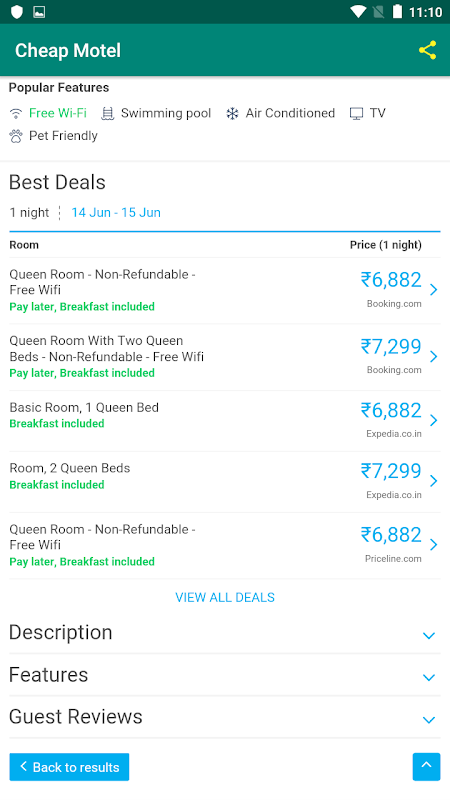Screen dimensions: 450x800
Task: Open Booking.com Two Queen Beds deal arrow
Action: click(433, 356)
